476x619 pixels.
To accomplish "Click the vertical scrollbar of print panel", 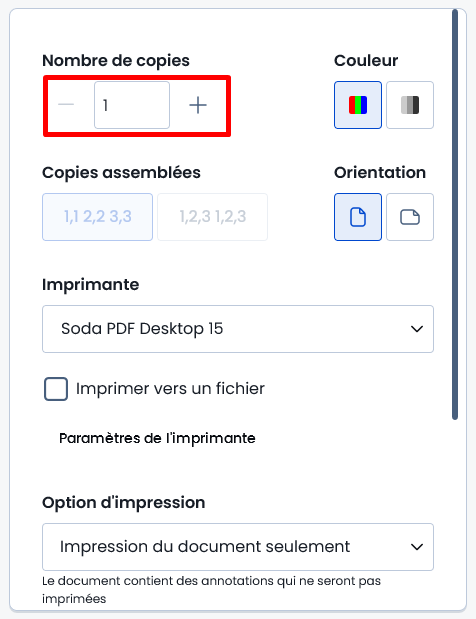I will coord(455,214).
